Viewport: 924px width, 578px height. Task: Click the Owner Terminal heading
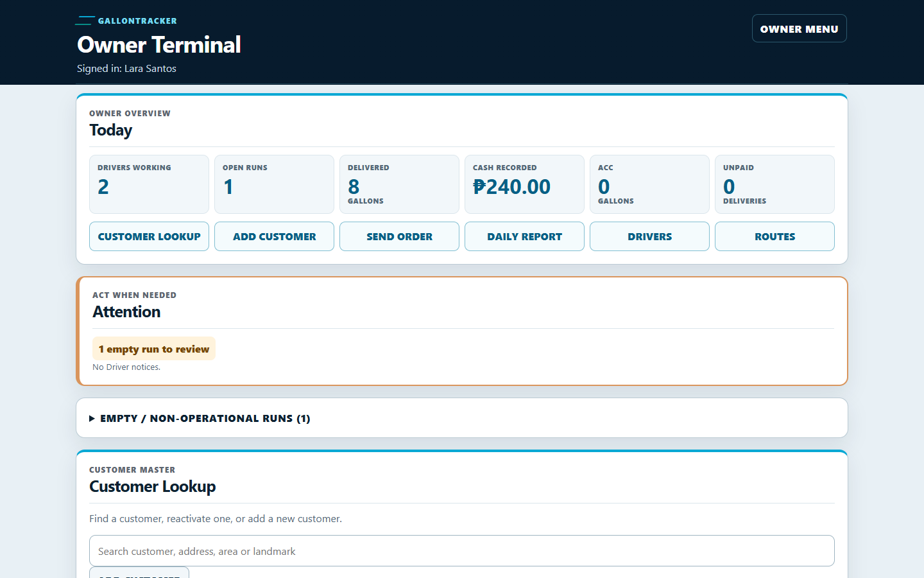point(159,44)
